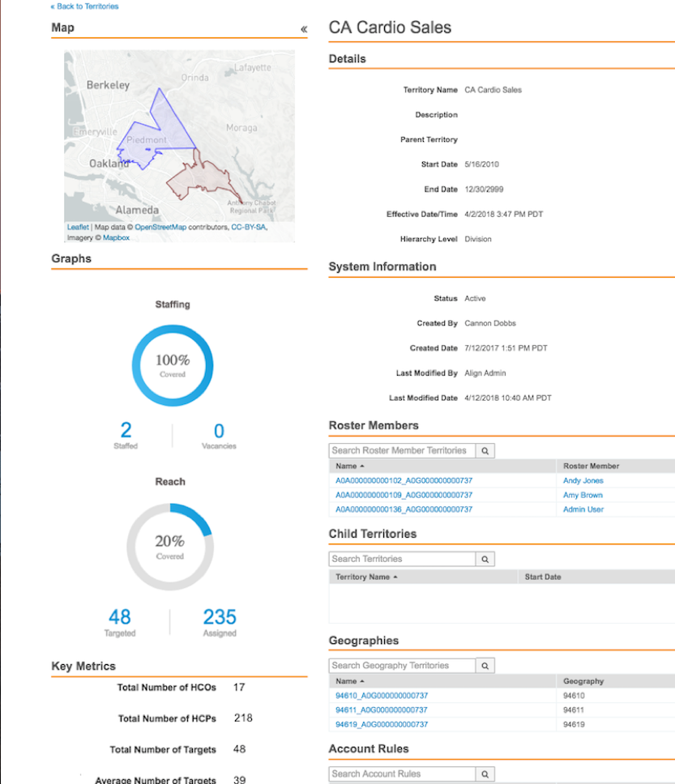
Task: Open Andy Jones roster member link
Action: tap(583, 481)
